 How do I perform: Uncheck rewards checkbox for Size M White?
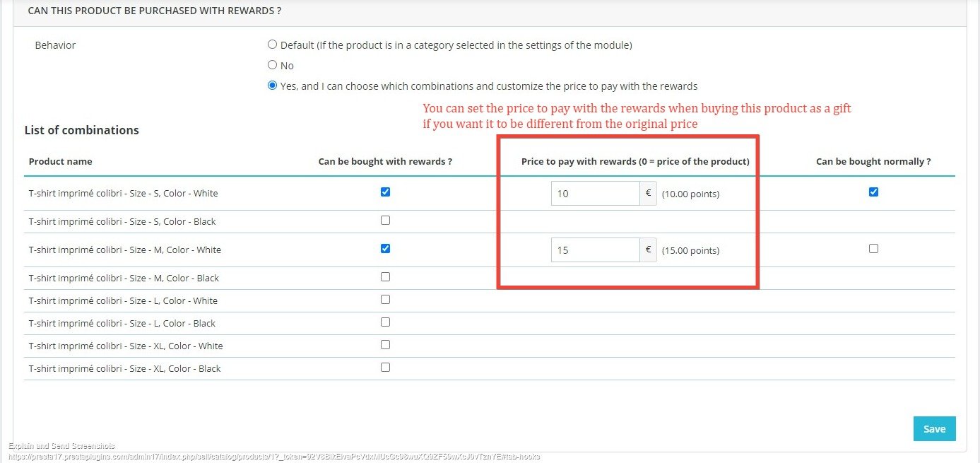(385, 248)
